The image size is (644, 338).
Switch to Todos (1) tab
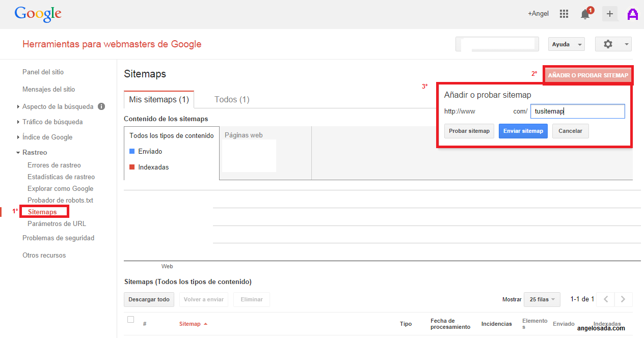(232, 99)
